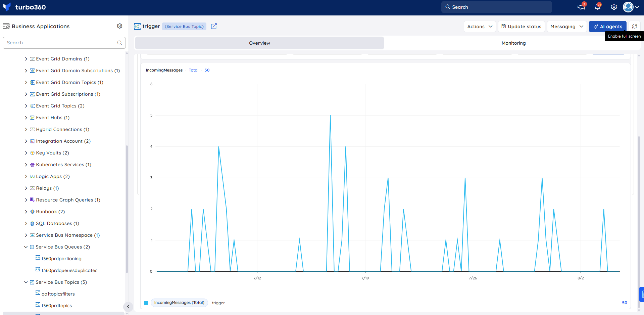
Task: Expand Hybrid Connections node
Action: [x=26, y=129]
